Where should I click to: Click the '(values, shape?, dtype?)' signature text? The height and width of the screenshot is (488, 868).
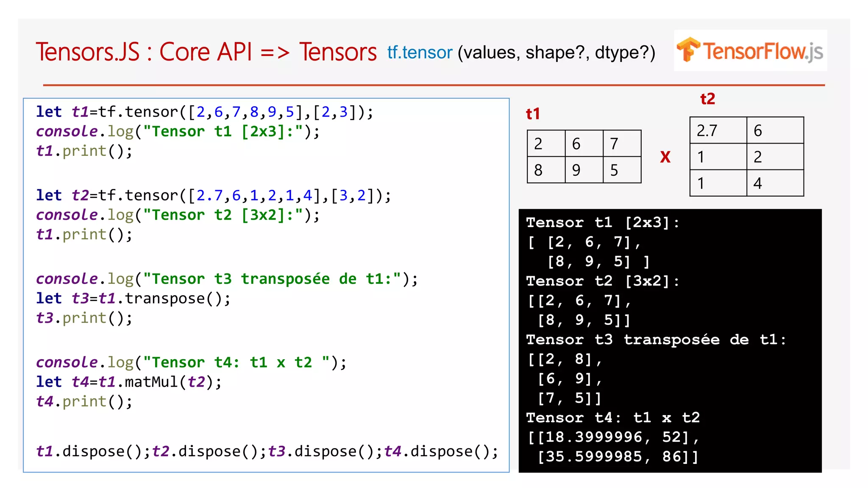556,53
